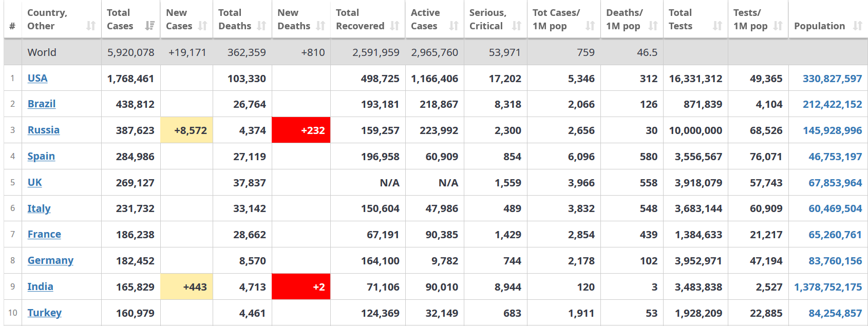
Task: Click the India link
Action: click(x=41, y=286)
